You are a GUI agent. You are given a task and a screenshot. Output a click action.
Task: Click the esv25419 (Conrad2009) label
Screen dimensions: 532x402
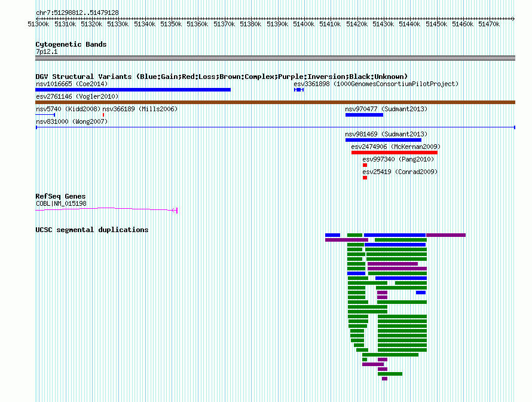(x=400, y=172)
